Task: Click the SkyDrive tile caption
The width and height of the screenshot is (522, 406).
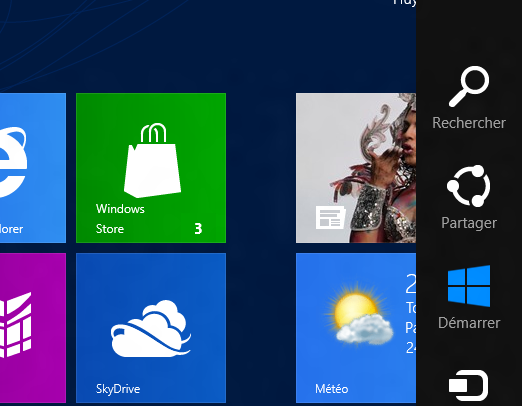Action: coord(118,389)
